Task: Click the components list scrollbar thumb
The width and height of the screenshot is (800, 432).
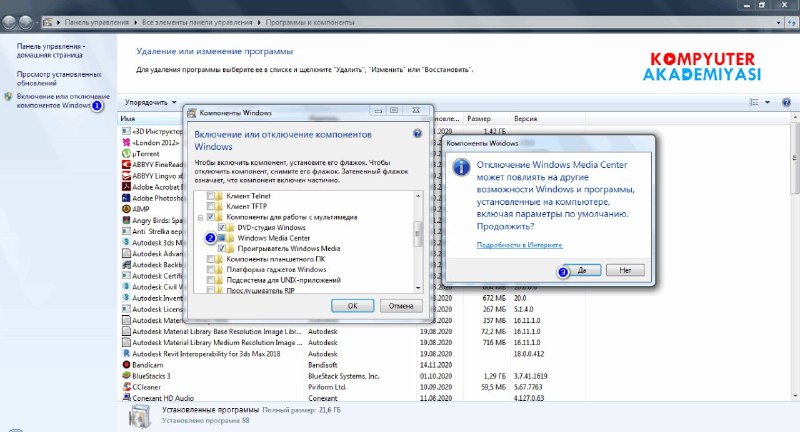Action: pyautogui.click(x=418, y=234)
